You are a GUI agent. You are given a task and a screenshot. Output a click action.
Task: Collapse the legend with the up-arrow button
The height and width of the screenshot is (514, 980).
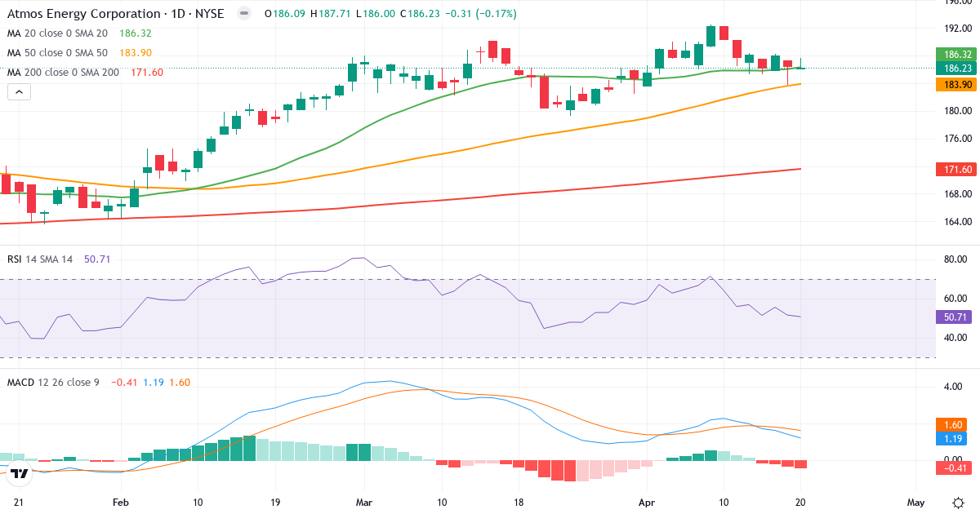[18, 91]
